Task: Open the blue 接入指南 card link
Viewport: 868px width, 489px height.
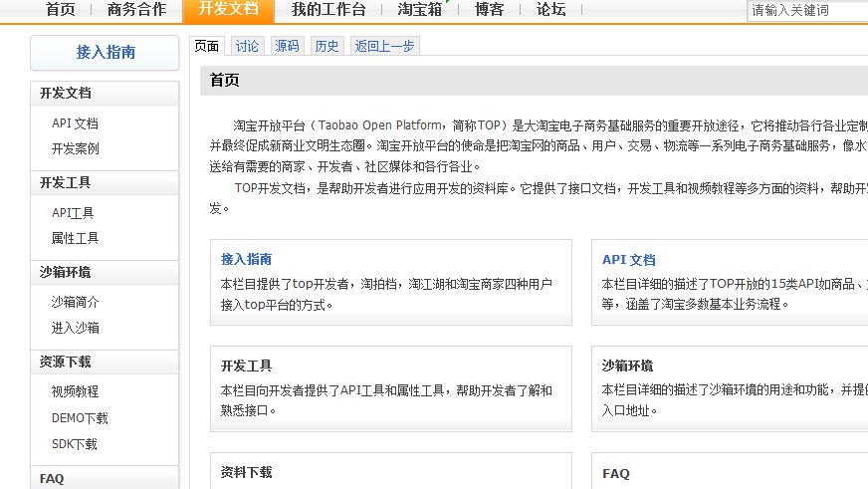Action: [x=246, y=259]
